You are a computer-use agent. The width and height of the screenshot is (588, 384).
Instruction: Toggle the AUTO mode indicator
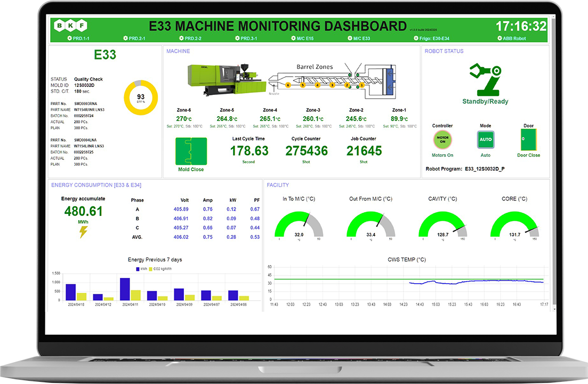(x=485, y=140)
